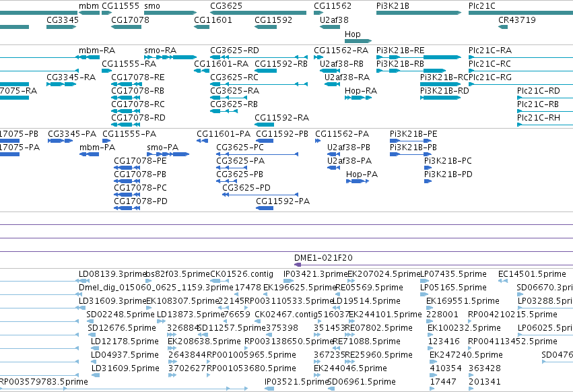Screen dimensions: 573x392
Task: Click the CG3345-PA protein label
Action: (72, 134)
